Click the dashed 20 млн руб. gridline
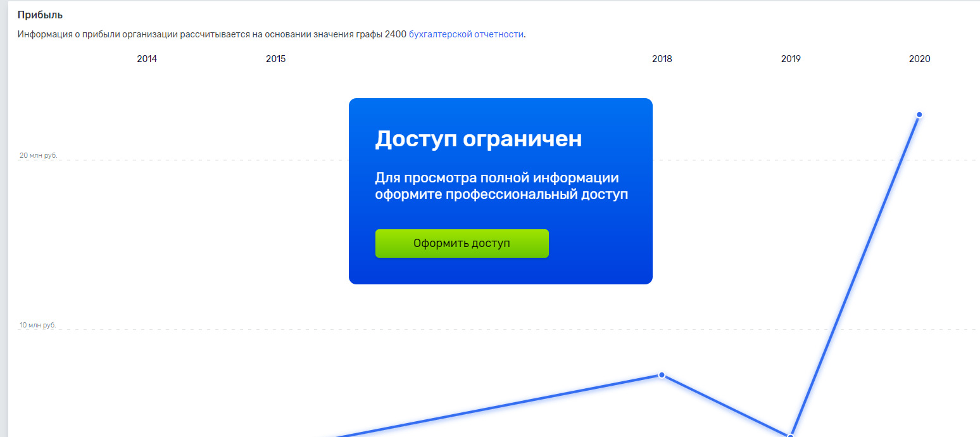This screenshot has width=980, height=437. point(190,160)
